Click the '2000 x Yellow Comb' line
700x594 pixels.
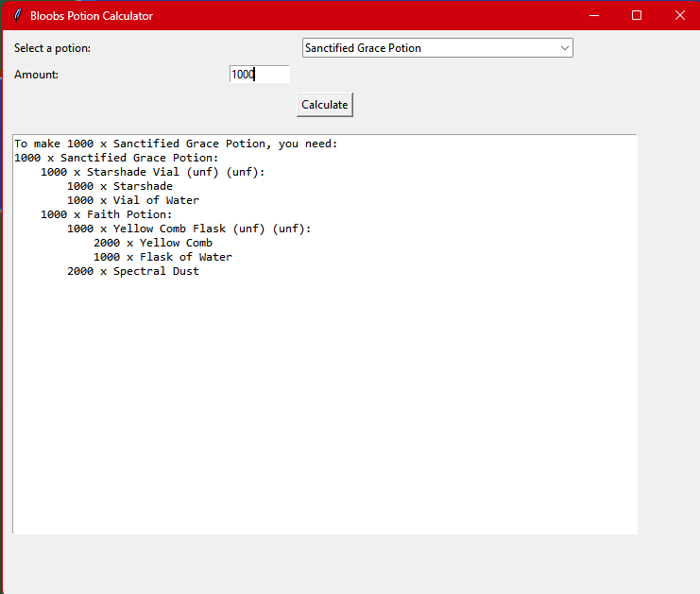[x=153, y=243]
